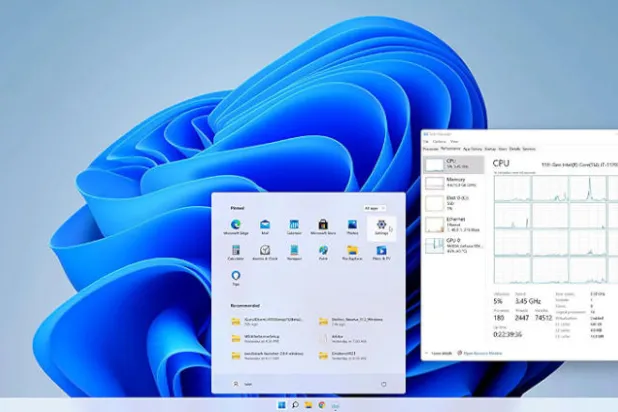
Task: Open Settings from pinned apps
Action: 381,226
